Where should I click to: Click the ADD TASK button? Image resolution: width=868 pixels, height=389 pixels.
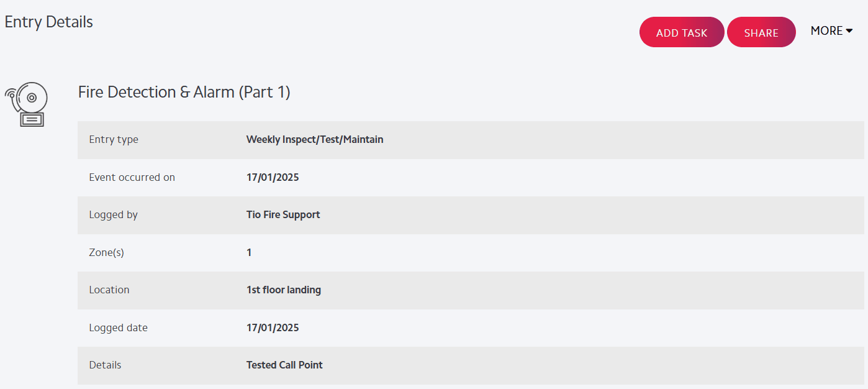click(x=682, y=32)
